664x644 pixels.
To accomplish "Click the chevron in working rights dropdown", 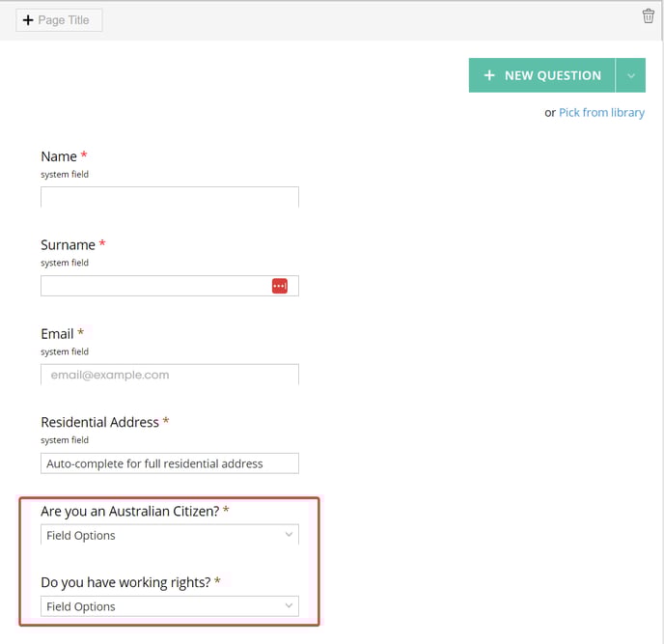I will coord(289,606).
